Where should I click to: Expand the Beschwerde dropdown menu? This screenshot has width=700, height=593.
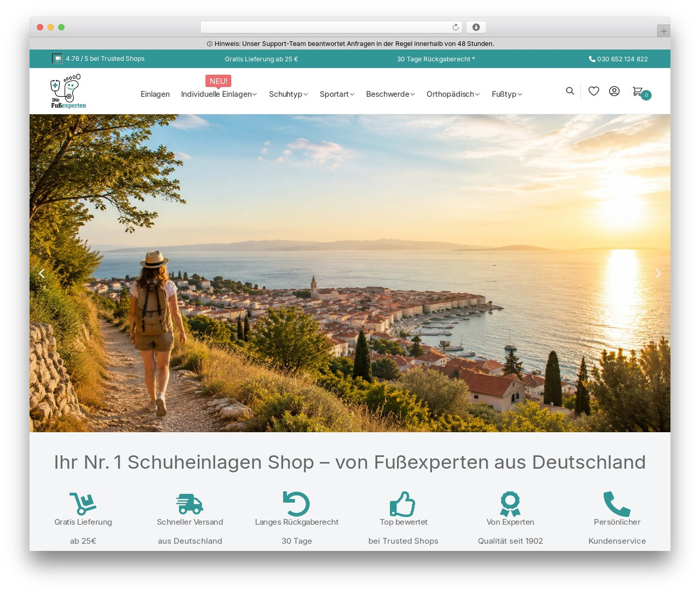coord(390,94)
